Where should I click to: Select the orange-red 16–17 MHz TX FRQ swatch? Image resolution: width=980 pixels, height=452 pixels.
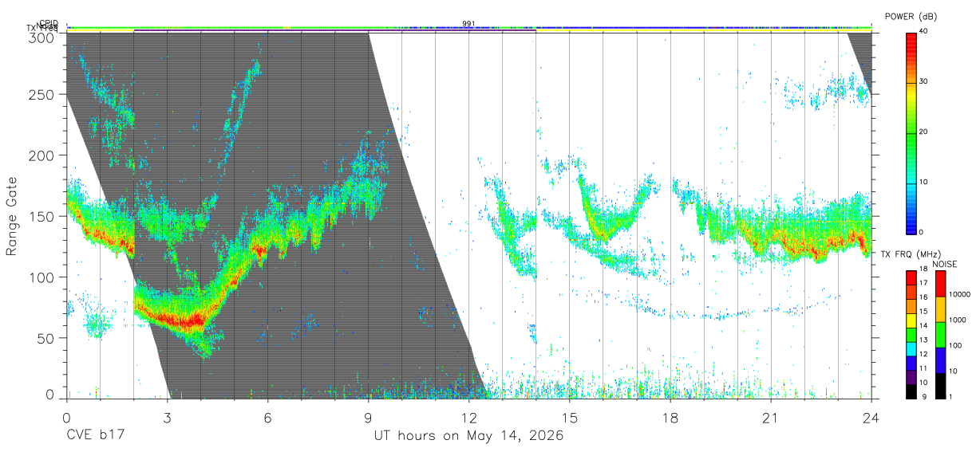click(x=911, y=291)
